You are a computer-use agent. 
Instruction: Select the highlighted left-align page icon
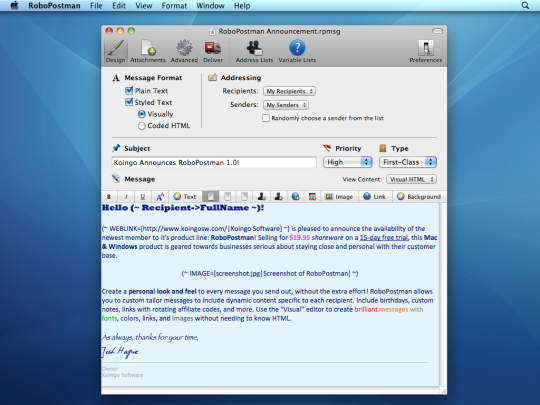point(210,197)
